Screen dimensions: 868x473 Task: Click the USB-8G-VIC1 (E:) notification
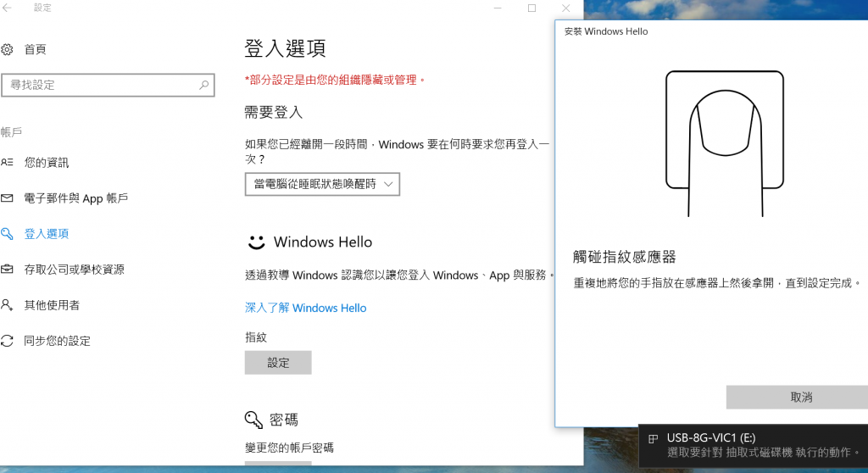coord(754,445)
